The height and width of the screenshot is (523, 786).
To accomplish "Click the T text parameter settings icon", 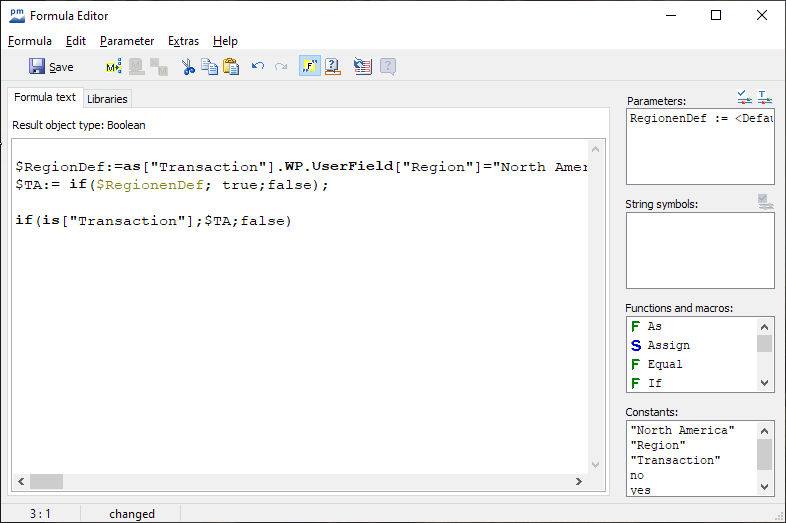I will pos(765,97).
